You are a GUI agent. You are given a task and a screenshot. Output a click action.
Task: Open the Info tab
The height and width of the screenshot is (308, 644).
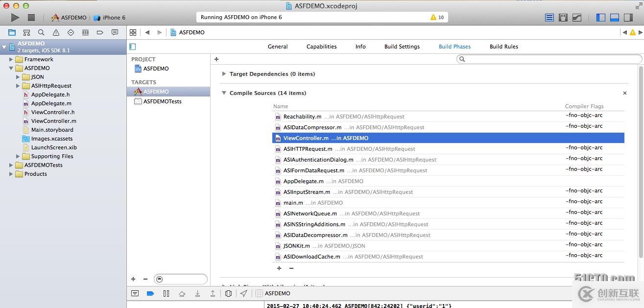[360, 47]
